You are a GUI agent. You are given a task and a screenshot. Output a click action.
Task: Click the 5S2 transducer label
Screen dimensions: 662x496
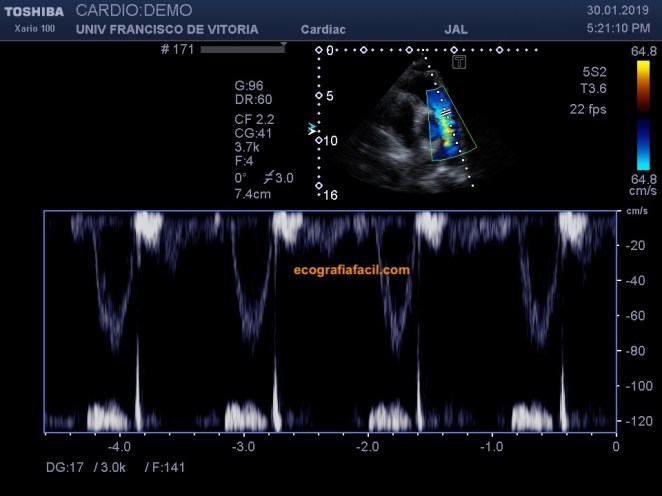click(596, 72)
